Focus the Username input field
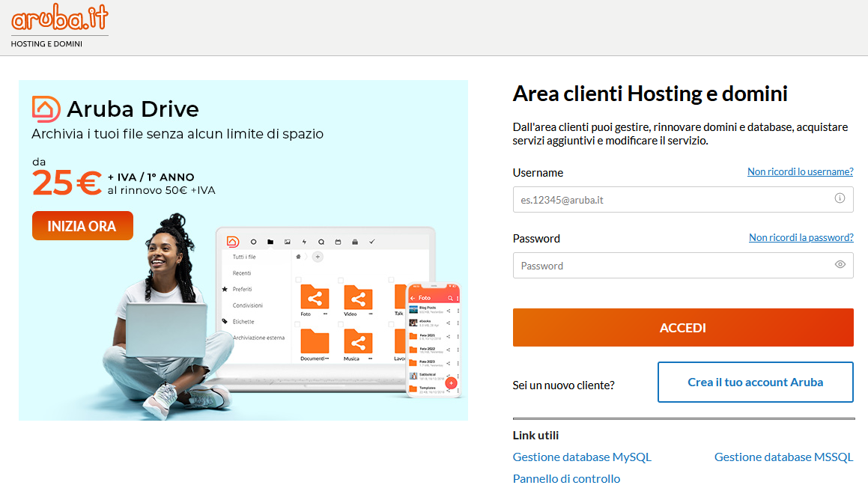The width and height of the screenshot is (868, 500). tap(683, 200)
